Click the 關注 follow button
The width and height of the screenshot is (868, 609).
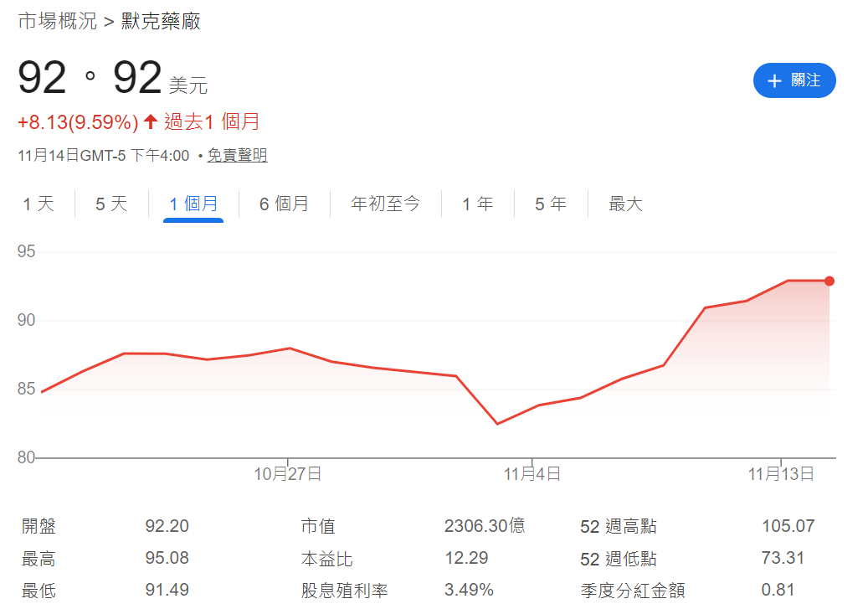794,80
